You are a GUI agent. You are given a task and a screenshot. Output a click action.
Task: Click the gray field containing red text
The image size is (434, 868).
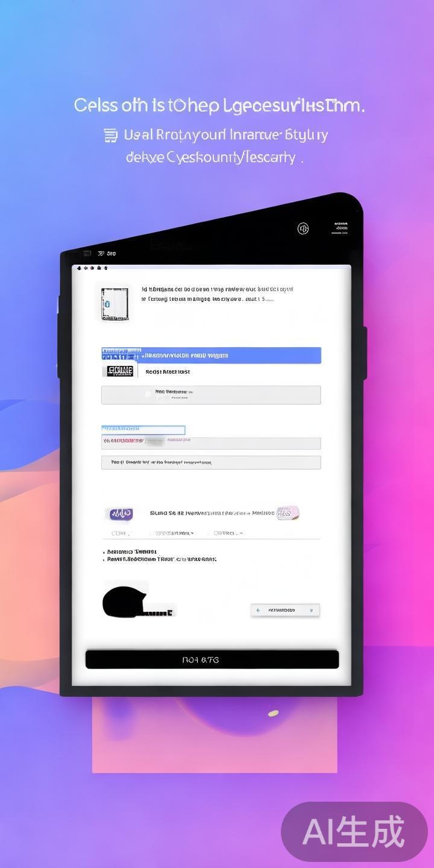(211, 443)
